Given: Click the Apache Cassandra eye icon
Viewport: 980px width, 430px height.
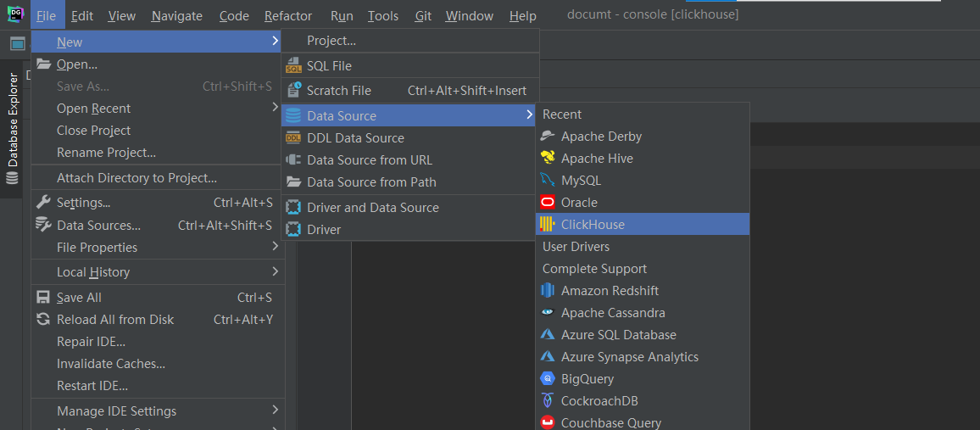Looking at the screenshot, I should point(548,312).
